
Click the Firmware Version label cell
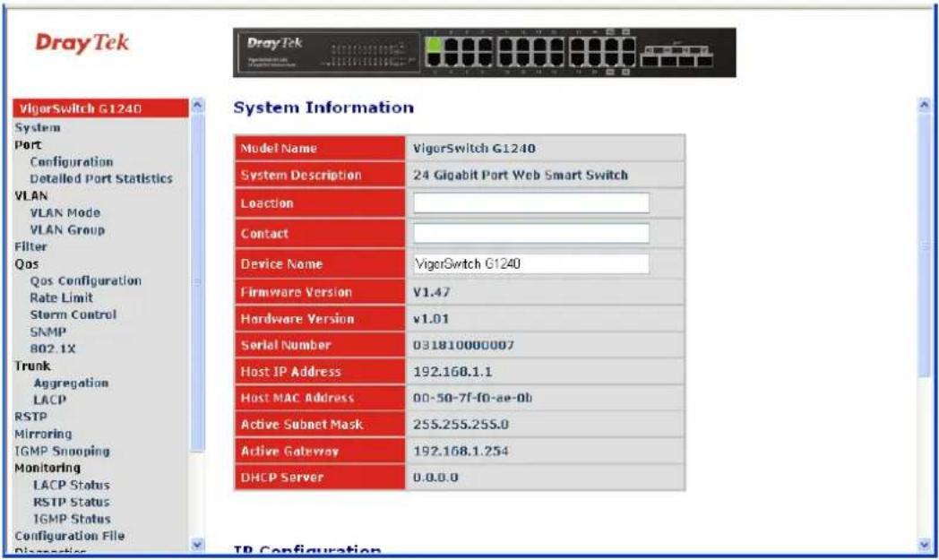point(320,292)
